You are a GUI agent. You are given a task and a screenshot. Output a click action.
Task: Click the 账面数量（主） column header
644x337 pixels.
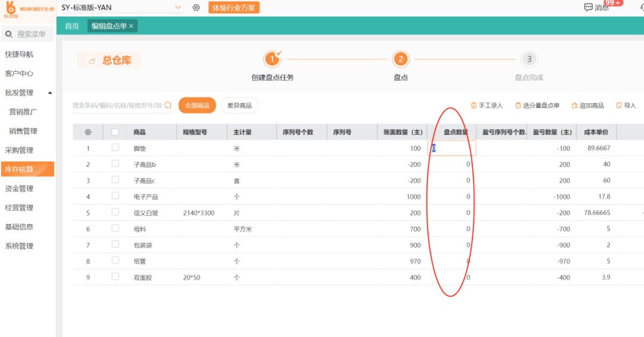(x=403, y=132)
